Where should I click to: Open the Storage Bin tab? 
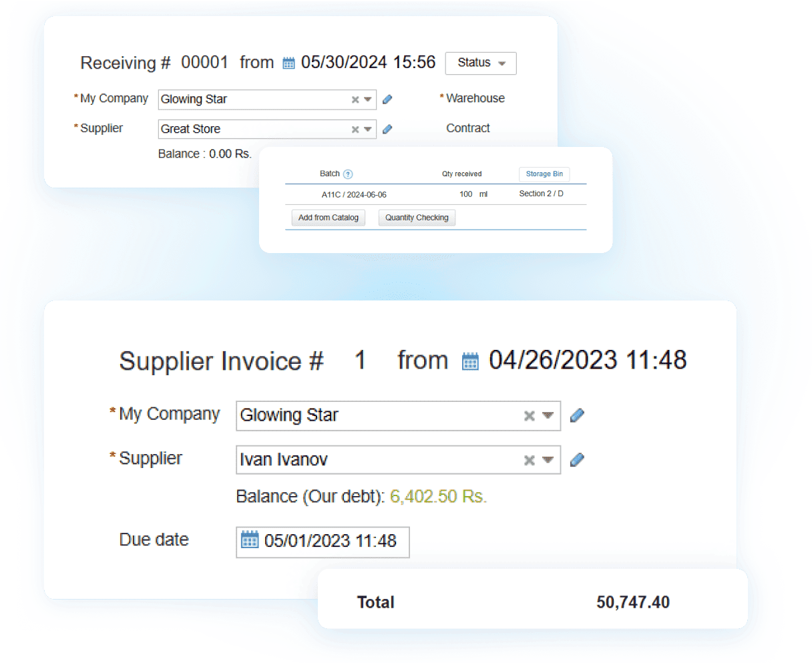544,174
